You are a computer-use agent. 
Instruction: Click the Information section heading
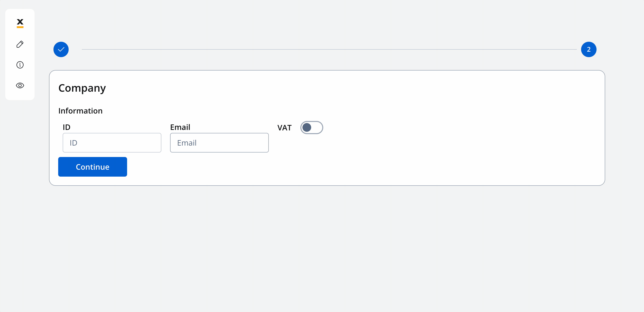(80, 111)
